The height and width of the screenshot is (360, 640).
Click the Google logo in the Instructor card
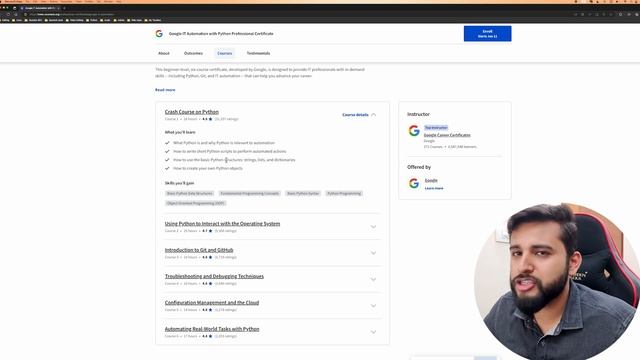tap(414, 131)
